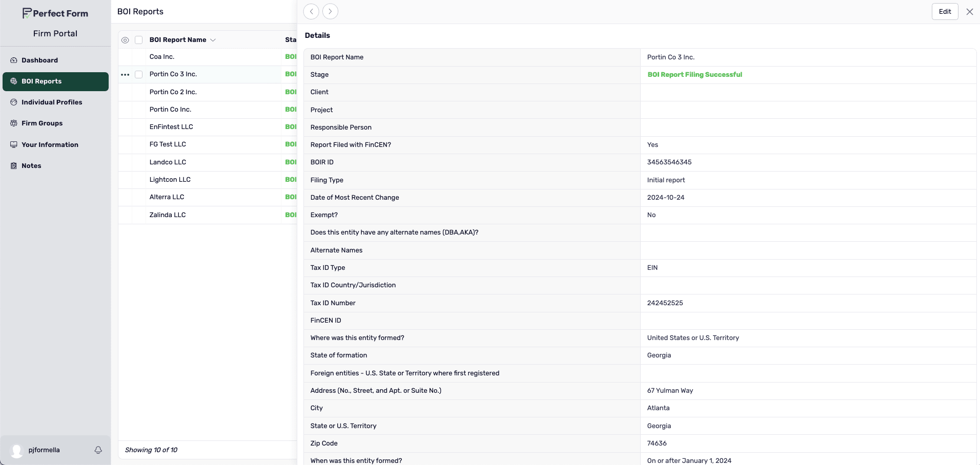Click the 'FinCEN ID' field label
Image resolution: width=980 pixels, height=465 pixels.
[x=325, y=321]
